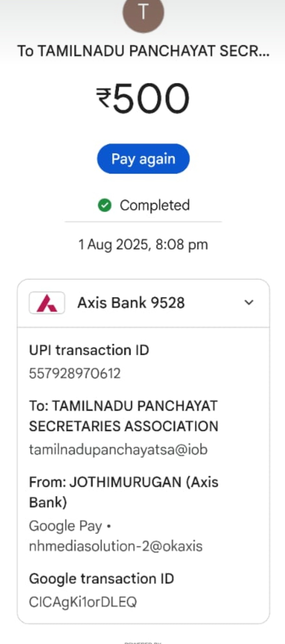
Task: Click the recipient avatar letter T
Action: pyautogui.click(x=143, y=13)
